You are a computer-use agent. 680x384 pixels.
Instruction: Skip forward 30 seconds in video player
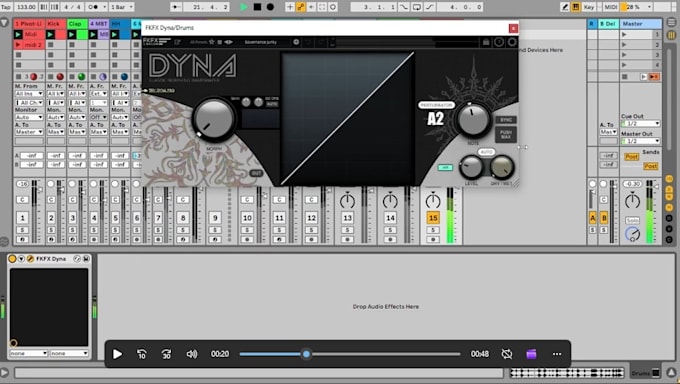tap(167, 354)
